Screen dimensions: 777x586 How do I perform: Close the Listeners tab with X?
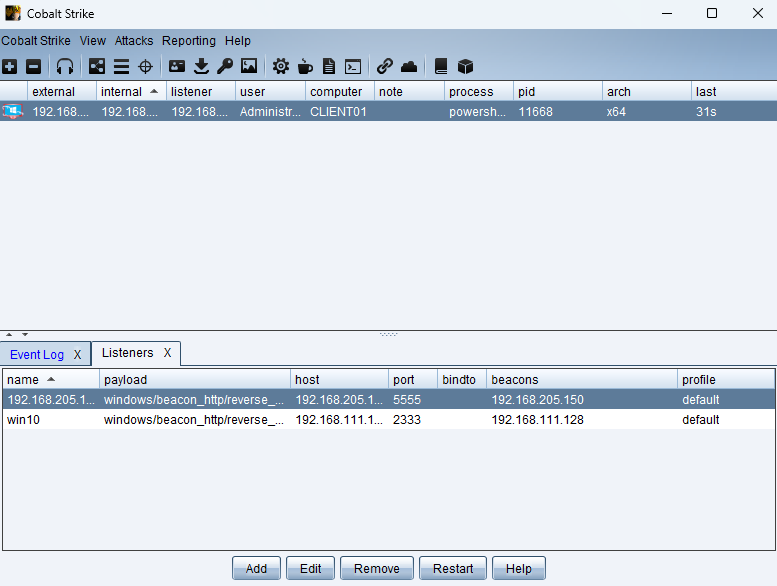pos(168,353)
